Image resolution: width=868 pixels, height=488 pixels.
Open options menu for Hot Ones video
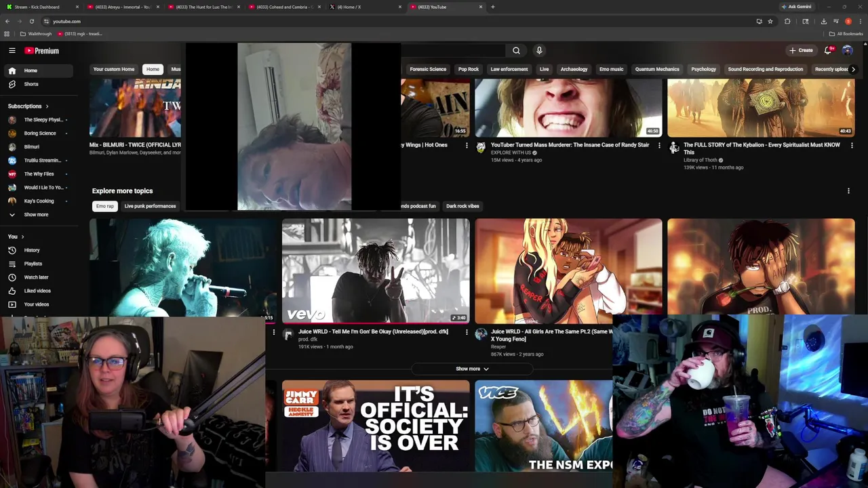click(467, 145)
